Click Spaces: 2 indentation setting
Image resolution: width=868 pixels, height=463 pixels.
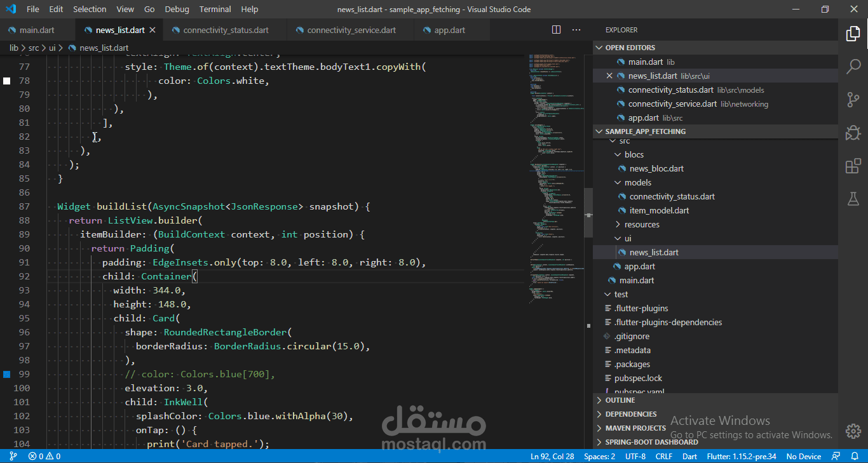tap(600, 456)
